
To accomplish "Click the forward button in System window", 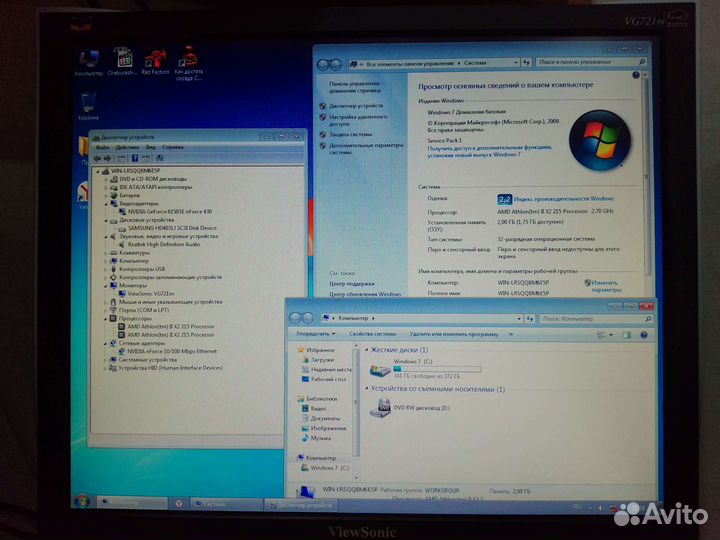I will pos(336,65).
